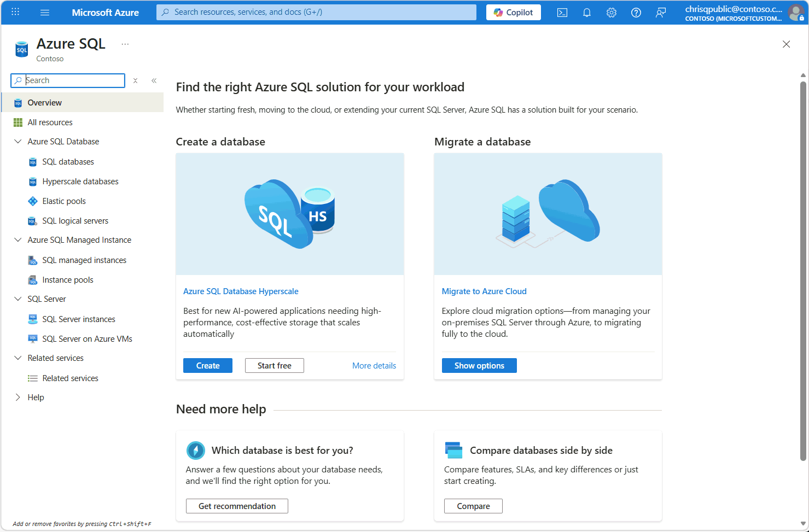Click the Copilot button
This screenshot has width=809, height=532.
click(513, 13)
